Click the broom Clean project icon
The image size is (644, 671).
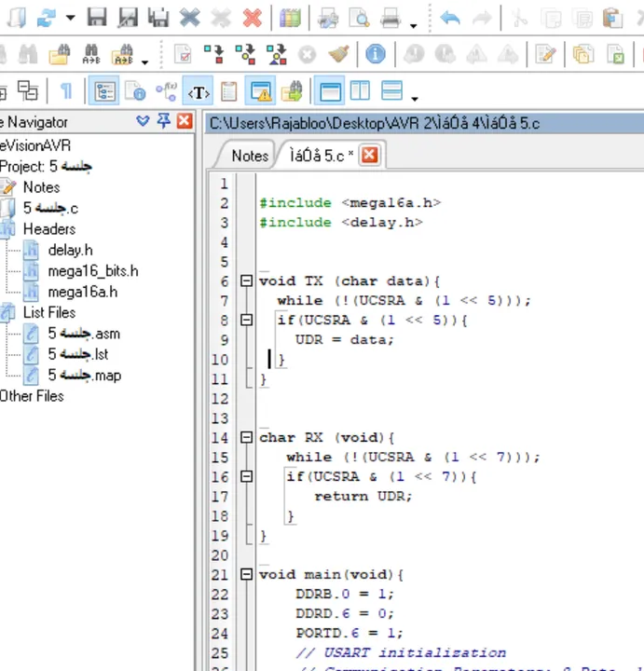(339, 54)
